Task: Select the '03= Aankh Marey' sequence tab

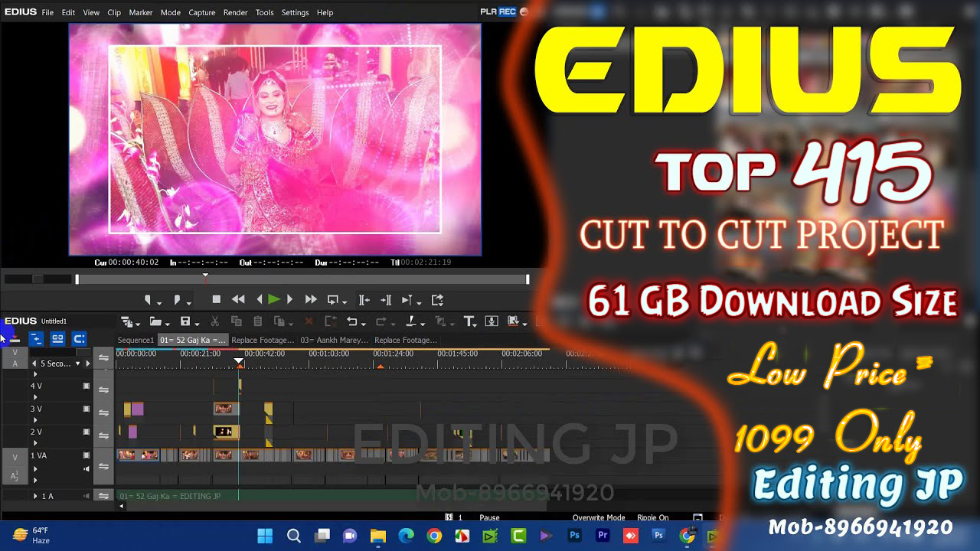Action: (334, 340)
